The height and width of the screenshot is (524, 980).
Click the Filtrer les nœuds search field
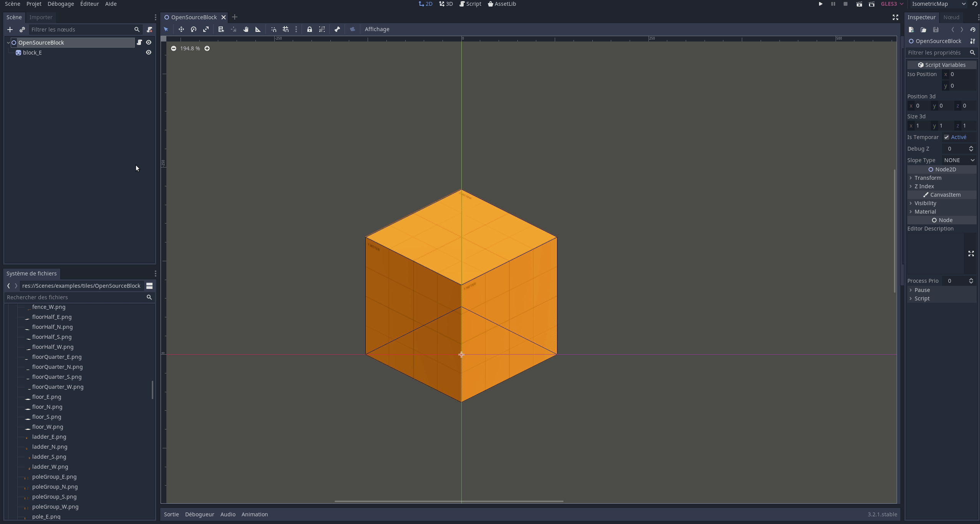pos(81,30)
